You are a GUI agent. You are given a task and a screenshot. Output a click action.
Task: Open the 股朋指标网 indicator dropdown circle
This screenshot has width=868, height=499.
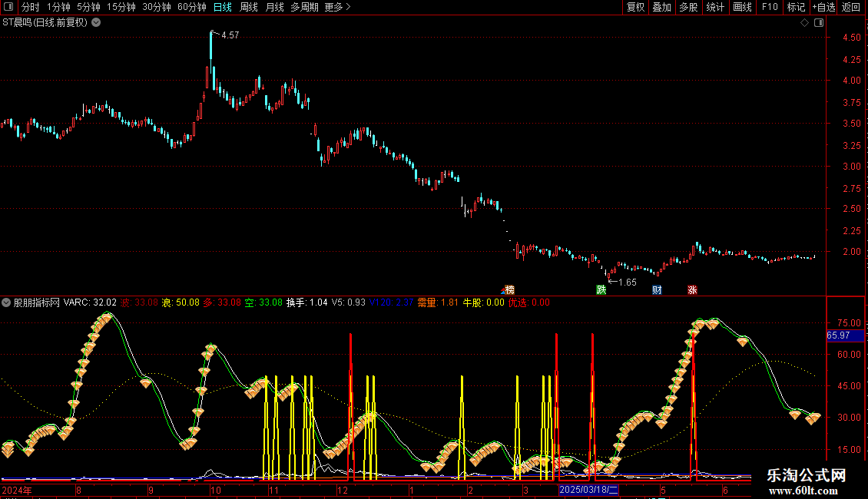tap(6, 302)
